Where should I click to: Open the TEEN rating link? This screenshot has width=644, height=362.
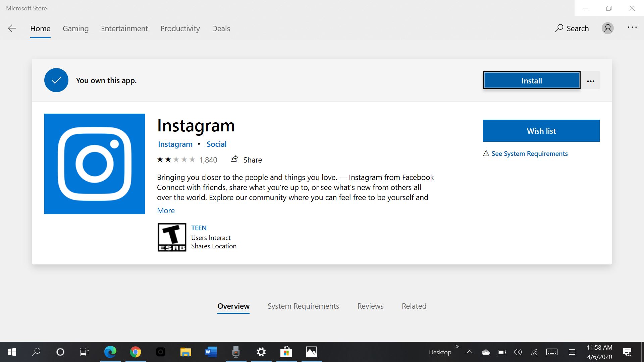pyautogui.click(x=199, y=228)
